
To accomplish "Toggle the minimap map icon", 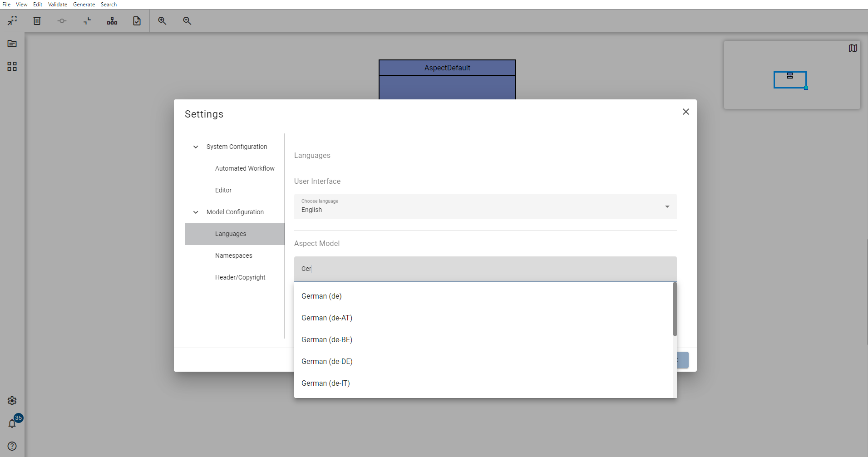I will (853, 48).
